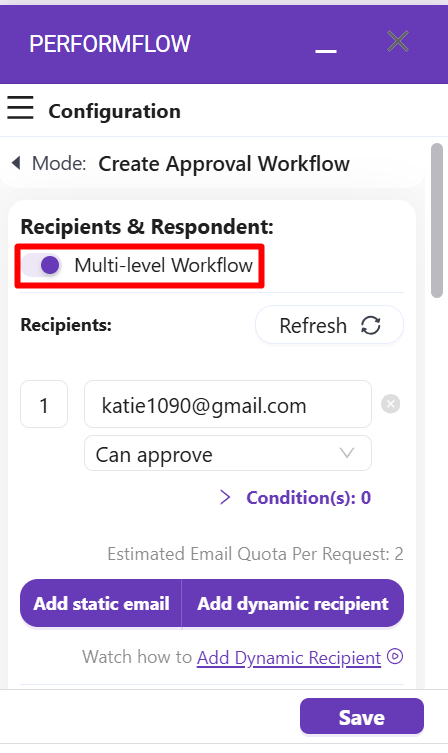Click the Condition(s): 0 label
Screen dimensions: 448x753
click(x=308, y=498)
